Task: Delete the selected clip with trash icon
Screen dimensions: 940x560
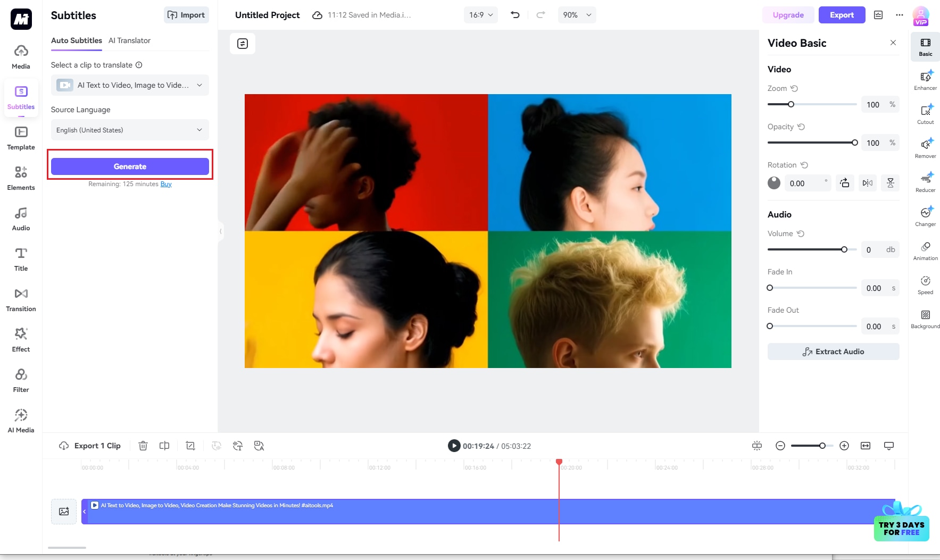Action: (143, 446)
